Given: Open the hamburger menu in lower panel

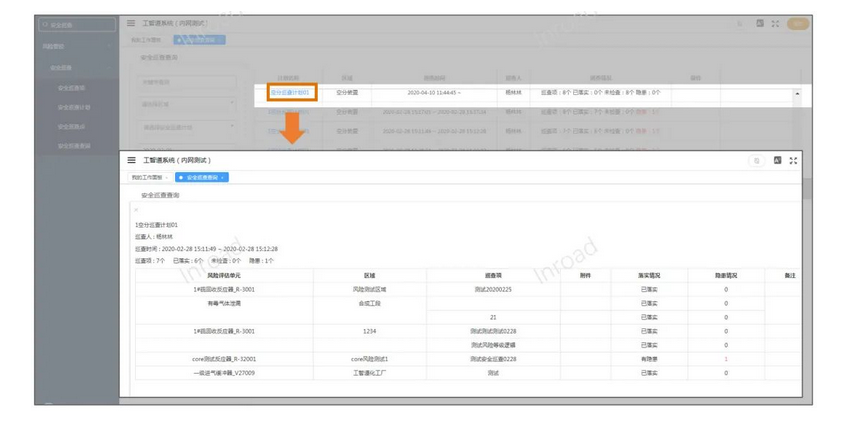Looking at the screenshot, I should pos(131,160).
